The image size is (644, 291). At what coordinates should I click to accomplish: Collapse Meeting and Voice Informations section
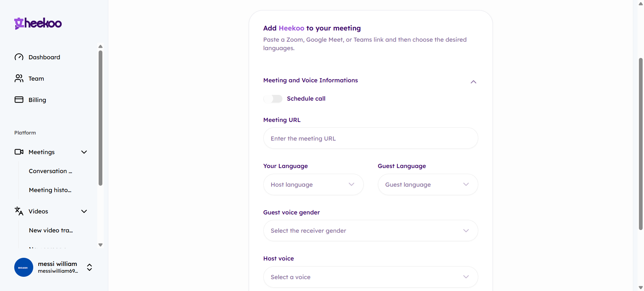pos(474,82)
